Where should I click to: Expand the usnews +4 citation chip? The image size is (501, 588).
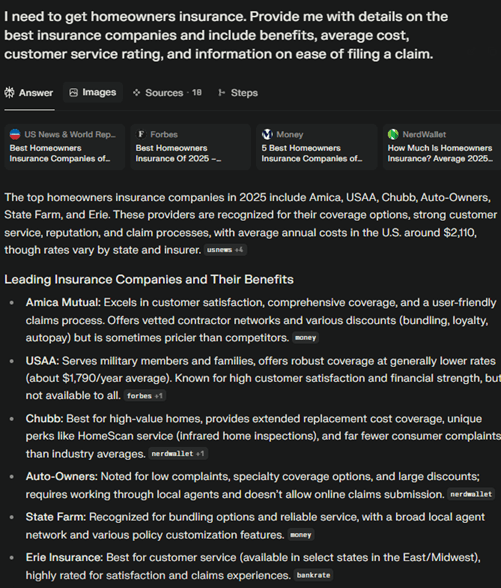tap(225, 250)
